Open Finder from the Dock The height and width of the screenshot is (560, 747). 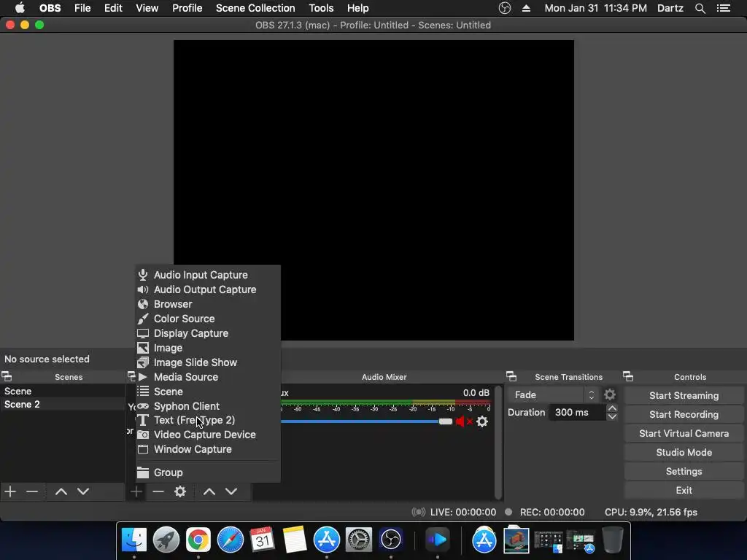[134, 540]
